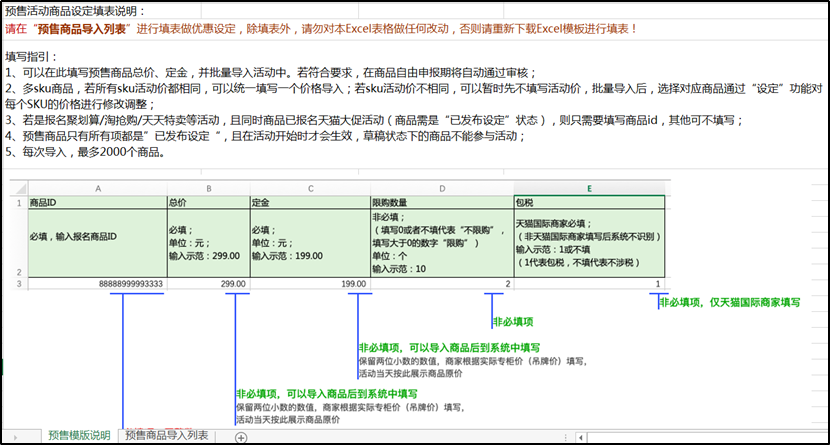Switch to the 预售商品导入列表 sheet tab
This screenshot has height=445, width=830.
pos(166,436)
